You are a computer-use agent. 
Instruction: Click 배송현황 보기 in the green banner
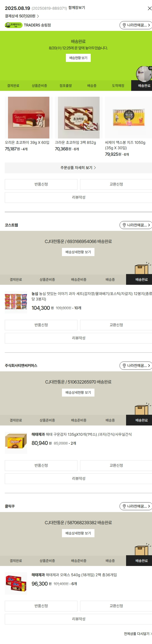tap(78, 58)
